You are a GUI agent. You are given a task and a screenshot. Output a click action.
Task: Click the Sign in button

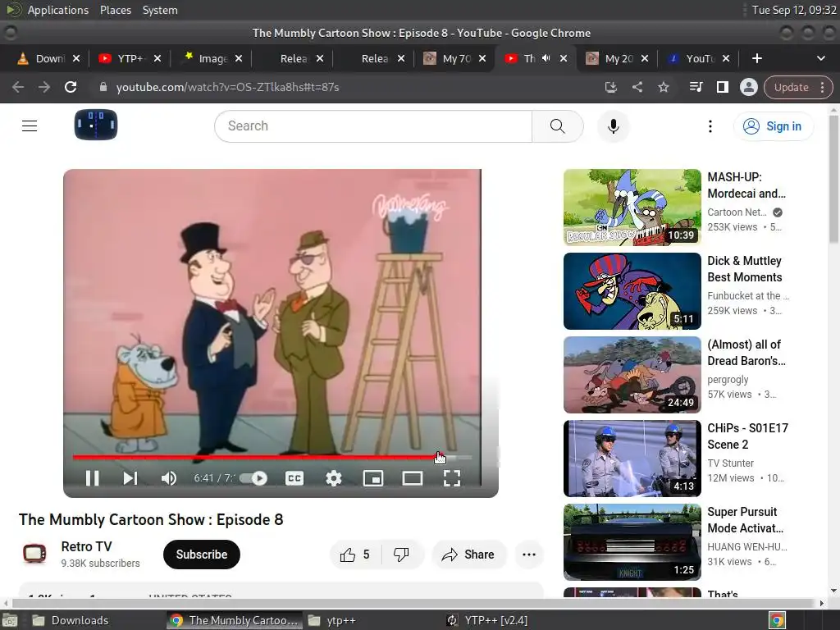coord(773,126)
